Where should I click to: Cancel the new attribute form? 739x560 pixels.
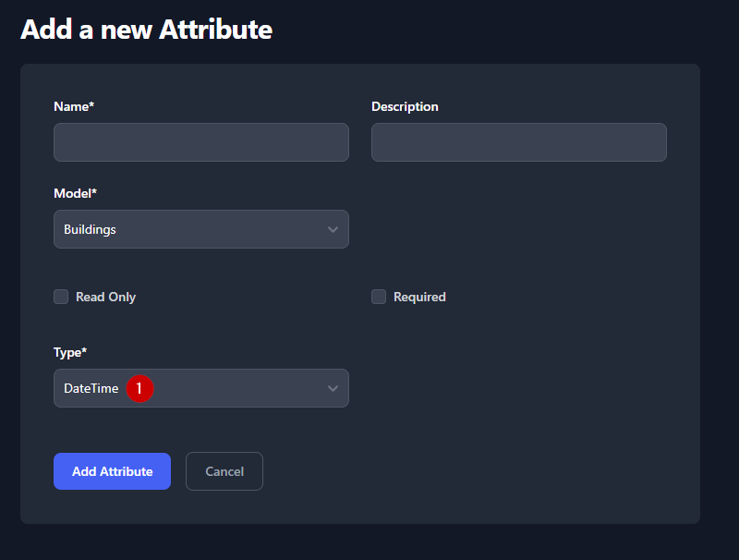[x=224, y=471]
